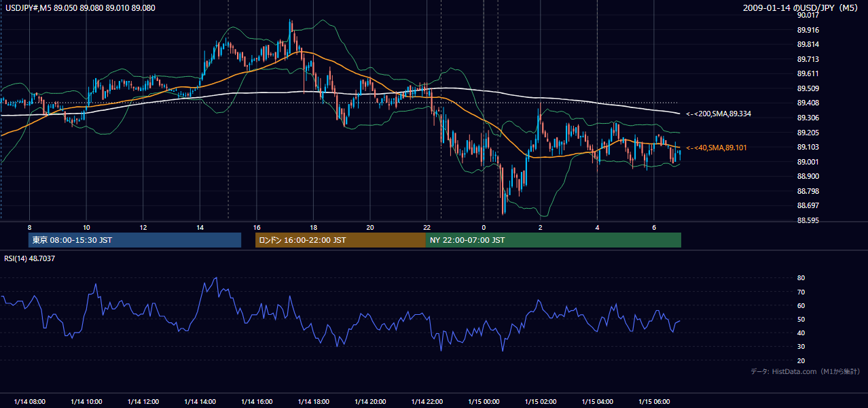Click the NY 22:00-07:00 JST session bar
This screenshot has width=868, height=408.
(554, 240)
